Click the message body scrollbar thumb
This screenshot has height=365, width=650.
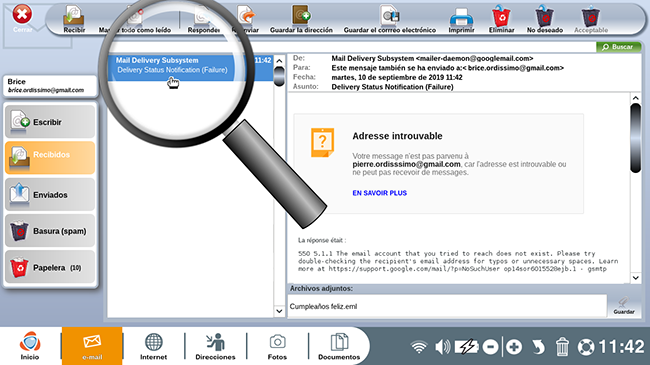click(x=635, y=138)
